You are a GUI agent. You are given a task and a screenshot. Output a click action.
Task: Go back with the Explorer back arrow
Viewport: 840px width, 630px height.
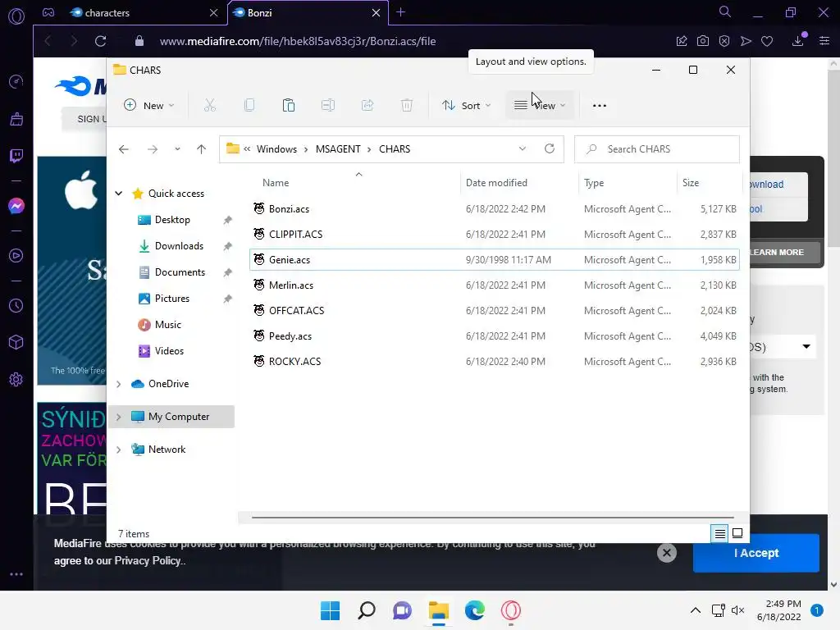124,149
